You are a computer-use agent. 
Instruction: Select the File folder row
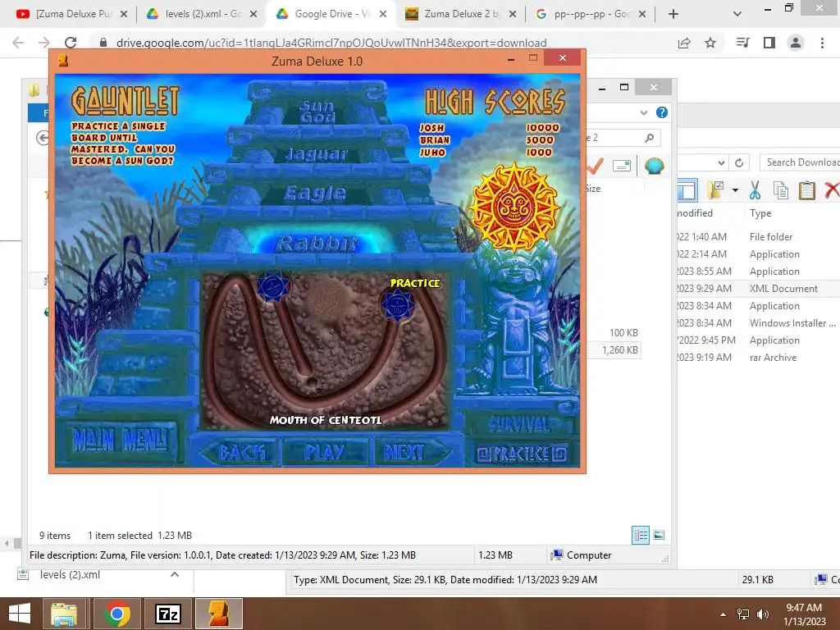[x=758, y=237]
